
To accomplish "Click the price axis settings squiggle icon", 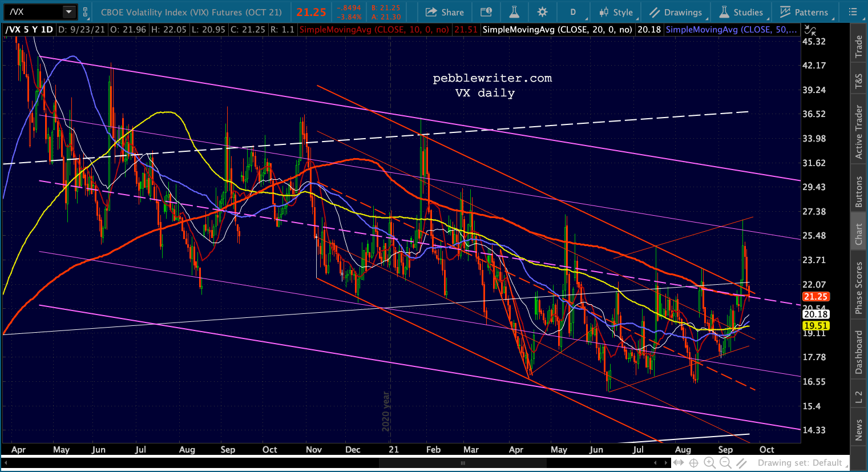I will 809,29.
